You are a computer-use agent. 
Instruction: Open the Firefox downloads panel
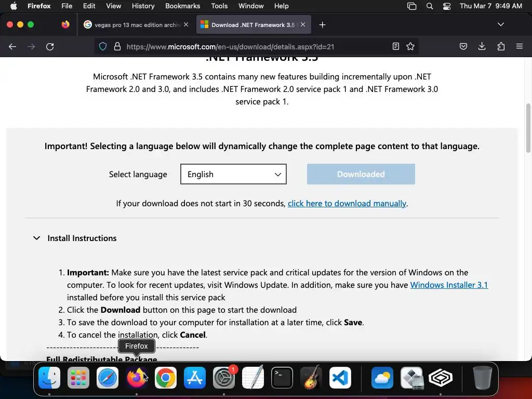click(482, 46)
